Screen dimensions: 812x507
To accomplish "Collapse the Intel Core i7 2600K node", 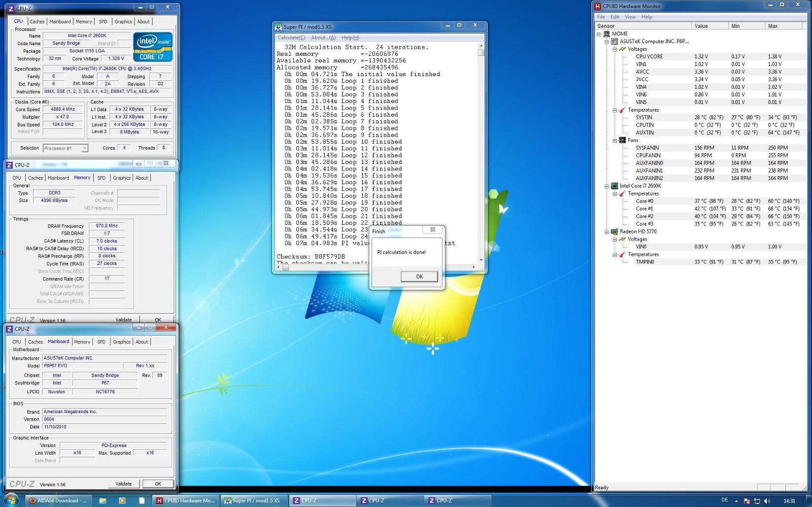I will [x=606, y=186].
